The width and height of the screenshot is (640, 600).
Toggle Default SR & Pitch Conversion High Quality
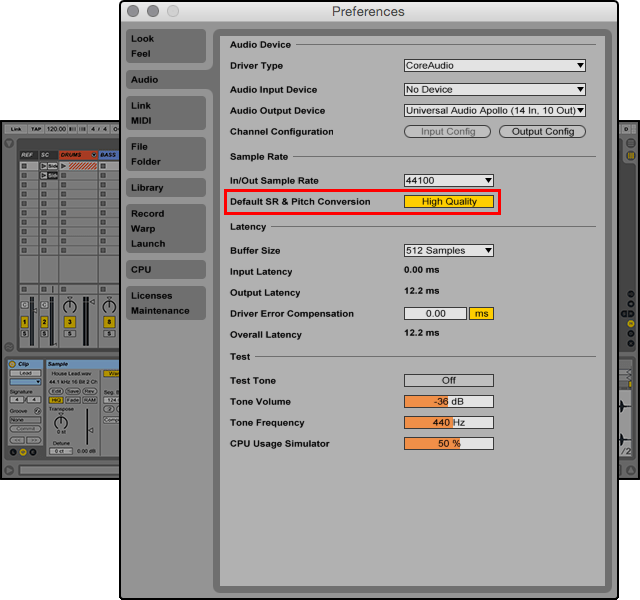coord(448,201)
